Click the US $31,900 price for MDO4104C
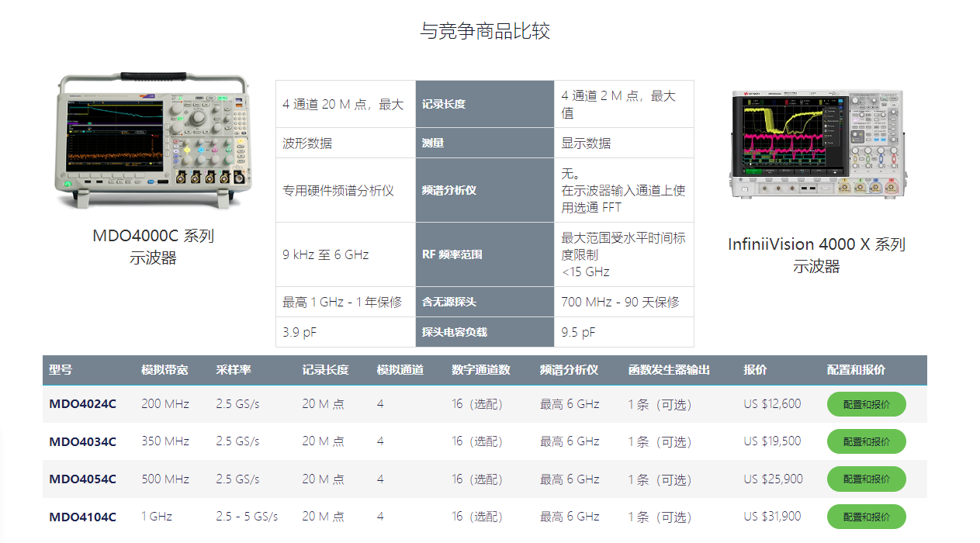Image resolution: width=980 pixels, height=543 pixels. [772, 517]
